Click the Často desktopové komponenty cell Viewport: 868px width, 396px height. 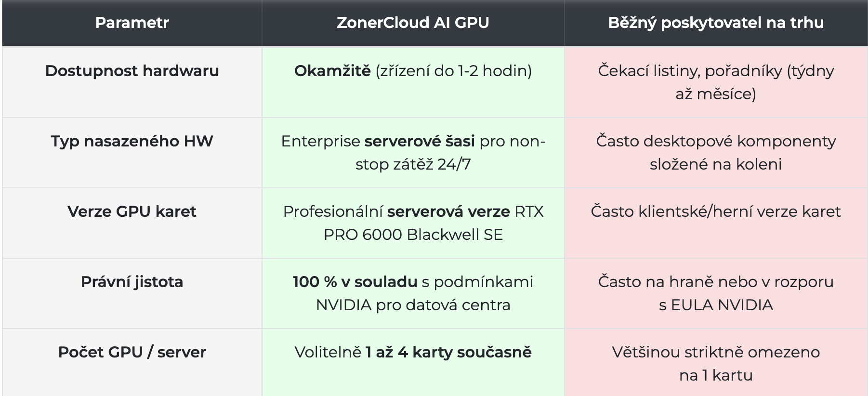point(716,153)
